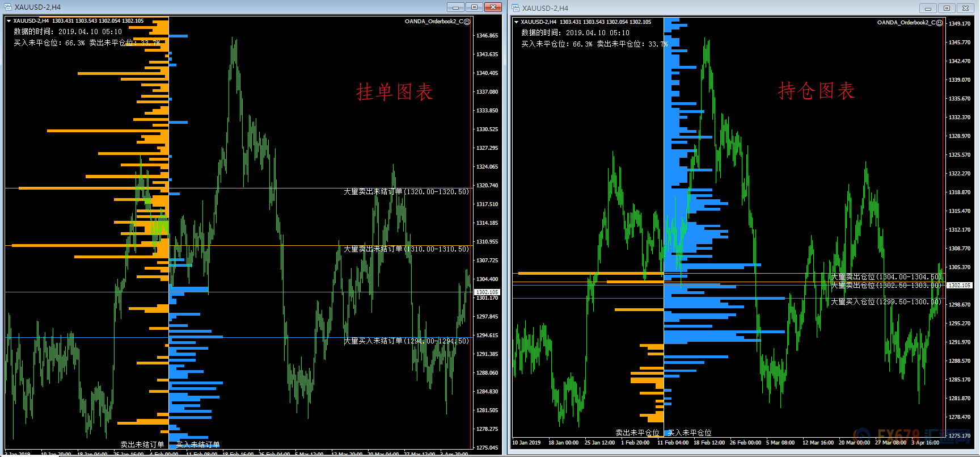
Task: Click time axis label 12 Mar 16:00
Action: [x=818, y=443]
